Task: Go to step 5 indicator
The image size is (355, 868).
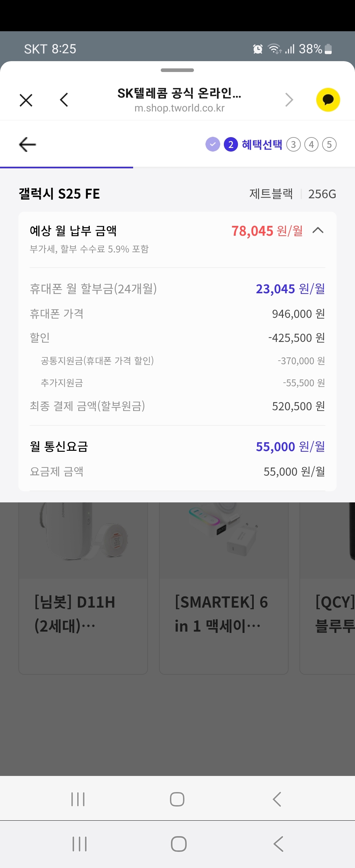Action: [x=329, y=145]
